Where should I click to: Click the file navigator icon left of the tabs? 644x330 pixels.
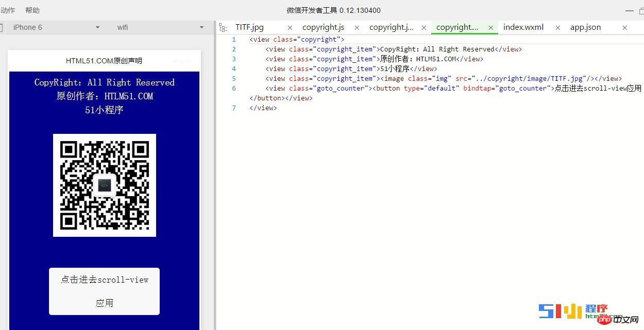pyautogui.click(x=223, y=27)
